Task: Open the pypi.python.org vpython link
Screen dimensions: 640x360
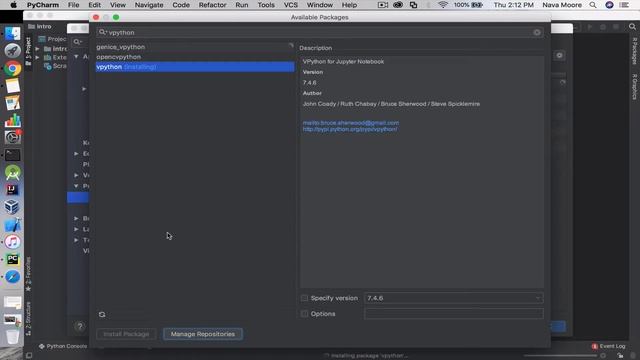Action: pos(350,129)
